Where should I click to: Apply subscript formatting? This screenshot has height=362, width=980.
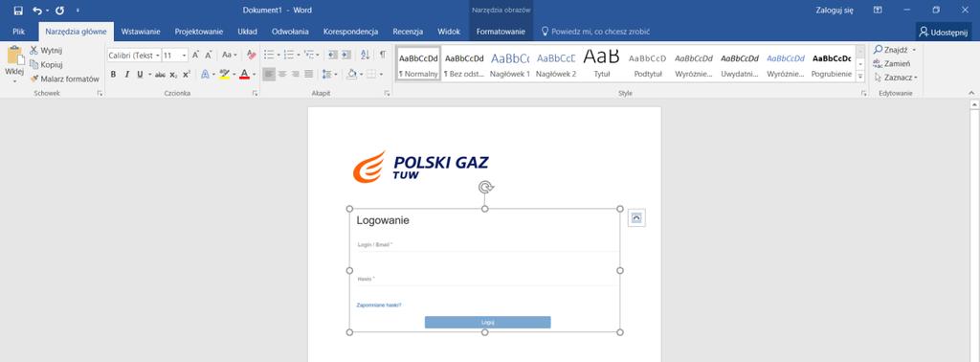pyautogui.click(x=174, y=75)
